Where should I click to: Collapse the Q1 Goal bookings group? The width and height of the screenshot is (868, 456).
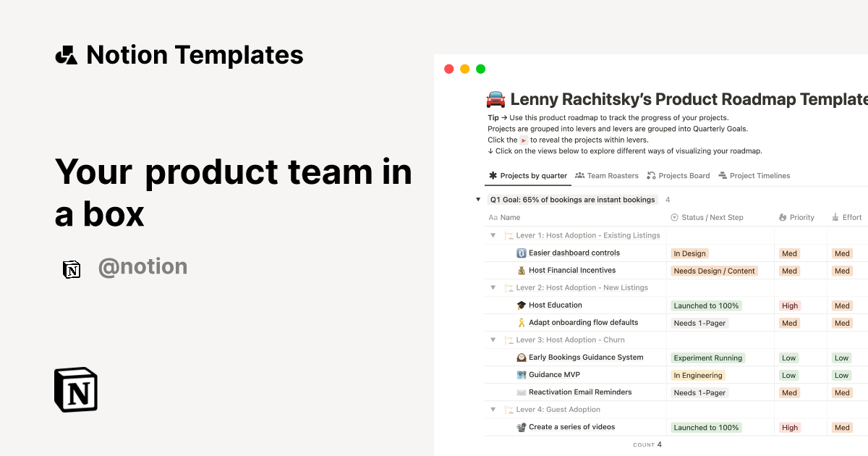pos(478,199)
